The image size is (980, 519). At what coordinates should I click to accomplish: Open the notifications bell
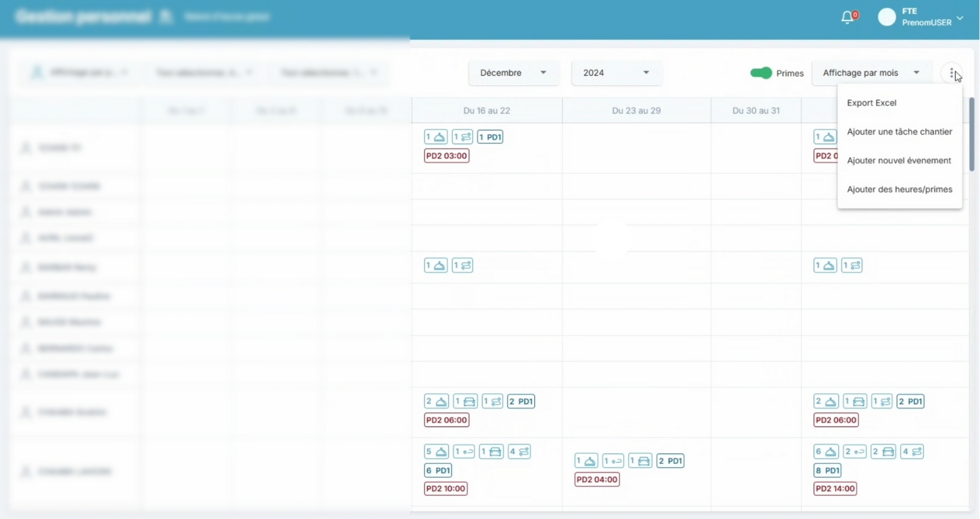pos(847,17)
